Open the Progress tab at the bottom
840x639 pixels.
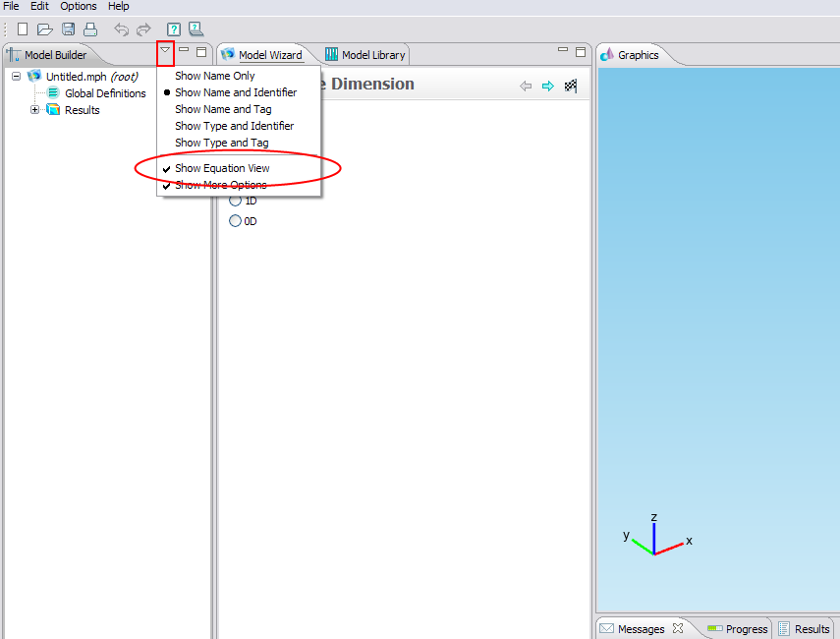point(738,629)
